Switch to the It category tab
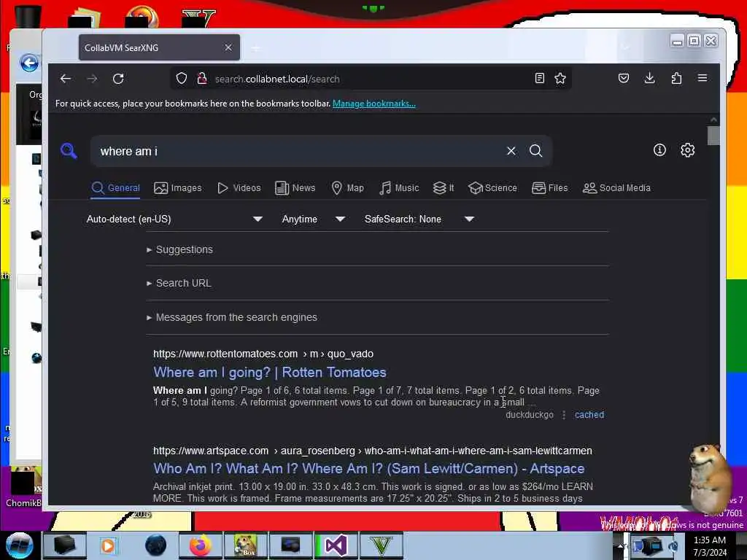 click(444, 188)
